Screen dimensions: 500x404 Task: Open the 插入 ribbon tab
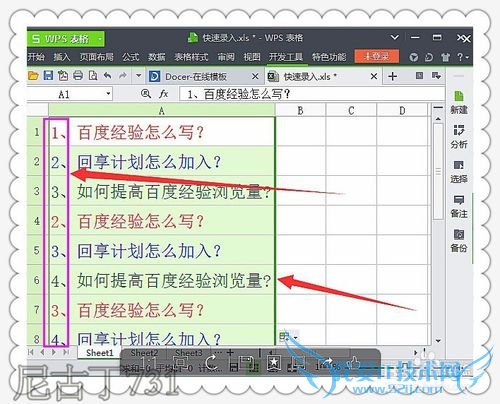[62, 57]
